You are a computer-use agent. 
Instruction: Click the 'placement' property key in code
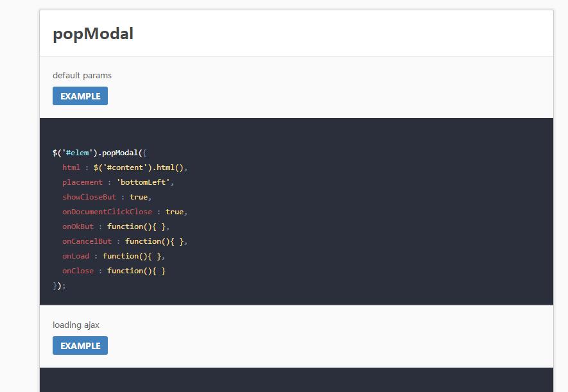pyautogui.click(x=82, y=182)
